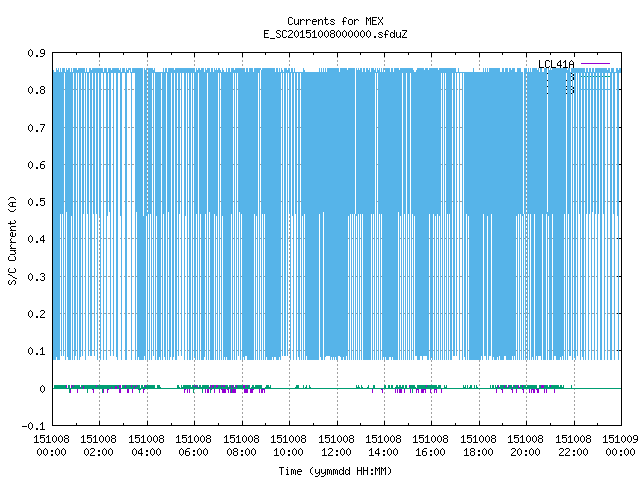Screen dimensions: 640x480
Task: Click the x-axis time label "14:00"
Action: (x=383, y=452)
